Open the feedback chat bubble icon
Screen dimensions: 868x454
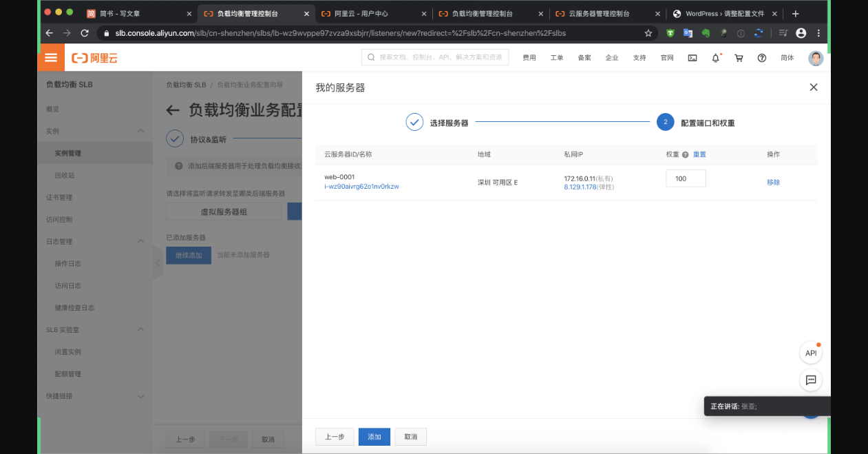[x=810, y=380]
